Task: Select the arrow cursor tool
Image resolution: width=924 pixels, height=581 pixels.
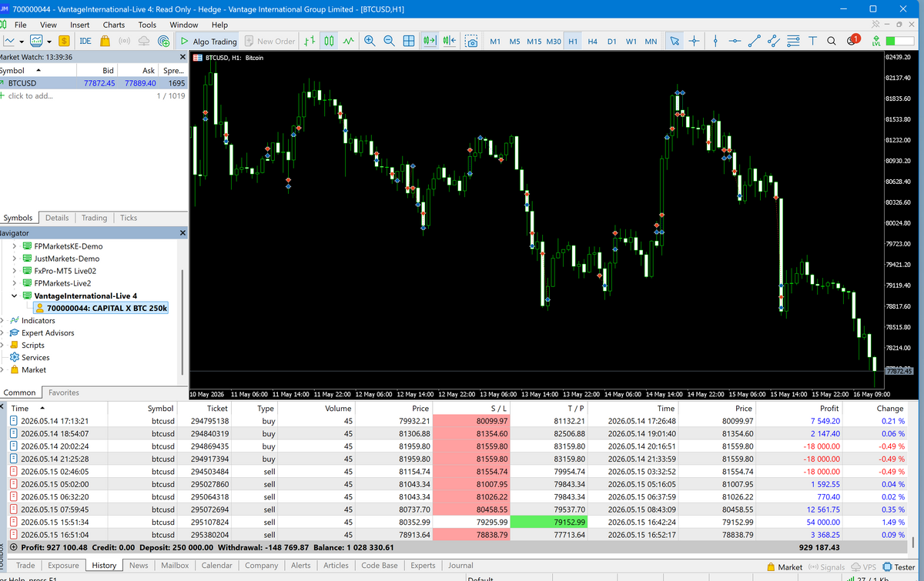Action: [x=675, y=41]
